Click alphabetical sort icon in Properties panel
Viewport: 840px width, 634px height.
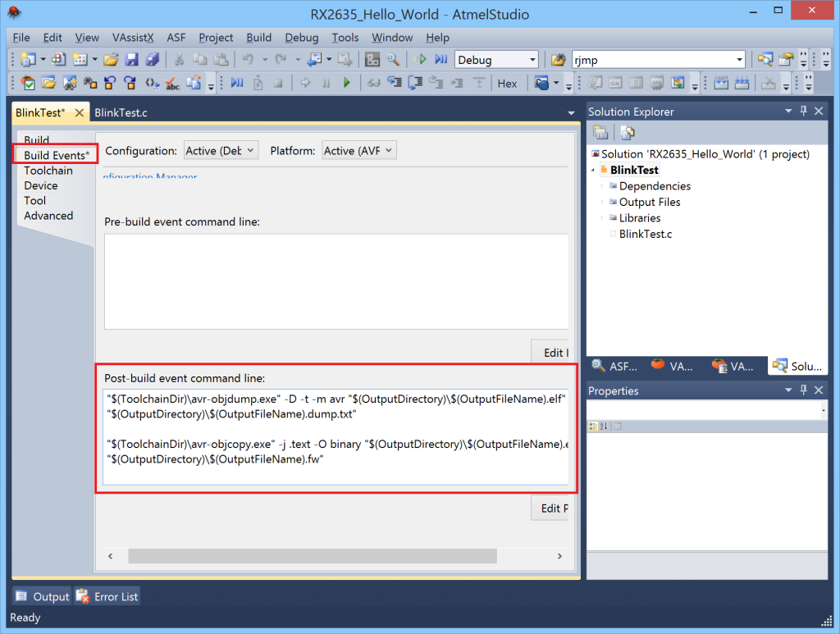[x=605, y=426]
